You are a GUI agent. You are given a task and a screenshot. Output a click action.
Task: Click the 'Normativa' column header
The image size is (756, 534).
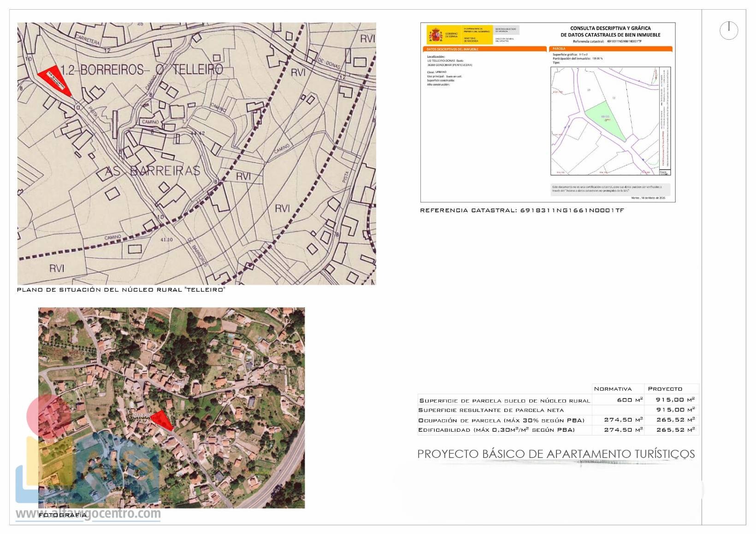612,389
